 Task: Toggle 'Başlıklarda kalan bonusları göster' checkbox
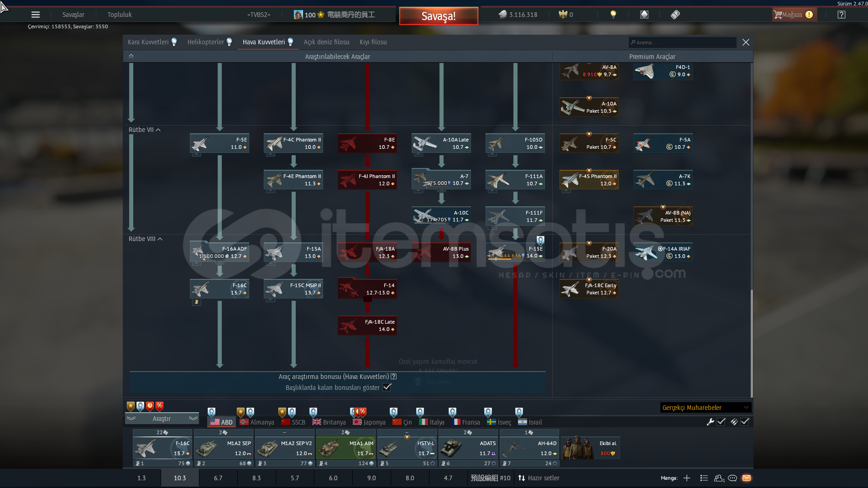click(387, 387)
